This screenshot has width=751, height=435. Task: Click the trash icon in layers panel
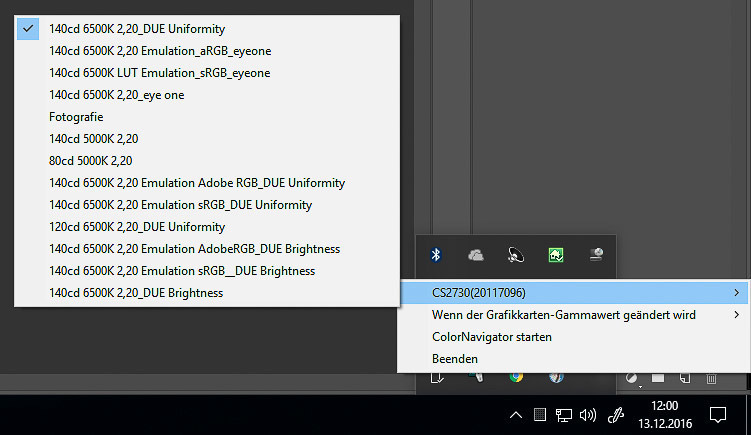[x=711, y=378]
